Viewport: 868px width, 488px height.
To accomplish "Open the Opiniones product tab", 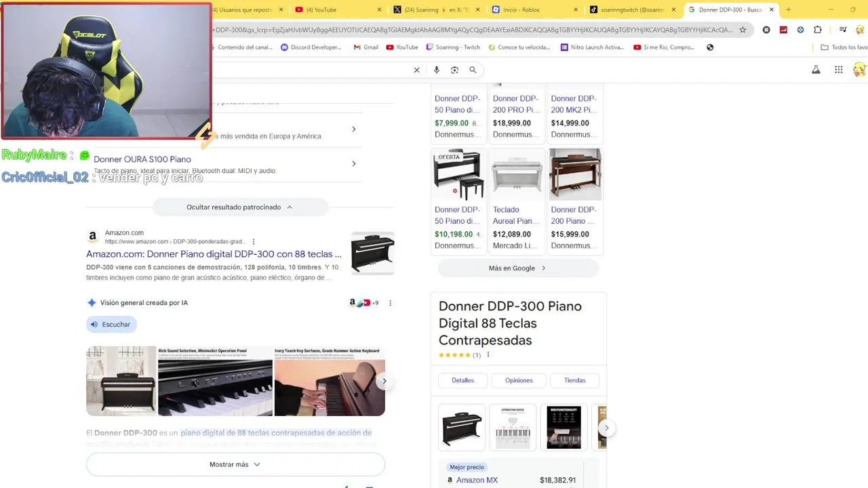I will click(x=519, y=380).
